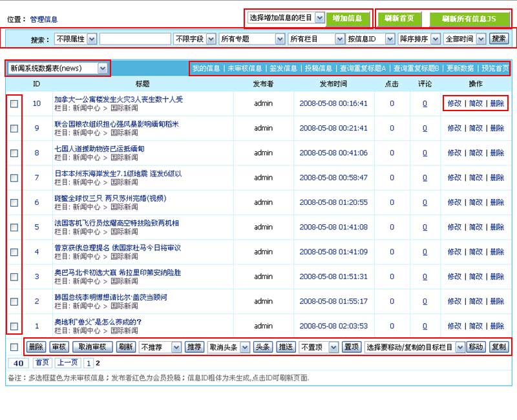The image size is (517, 420).
Task: Click the 审核 button in bottom toolbar
Action: point(59,347)
